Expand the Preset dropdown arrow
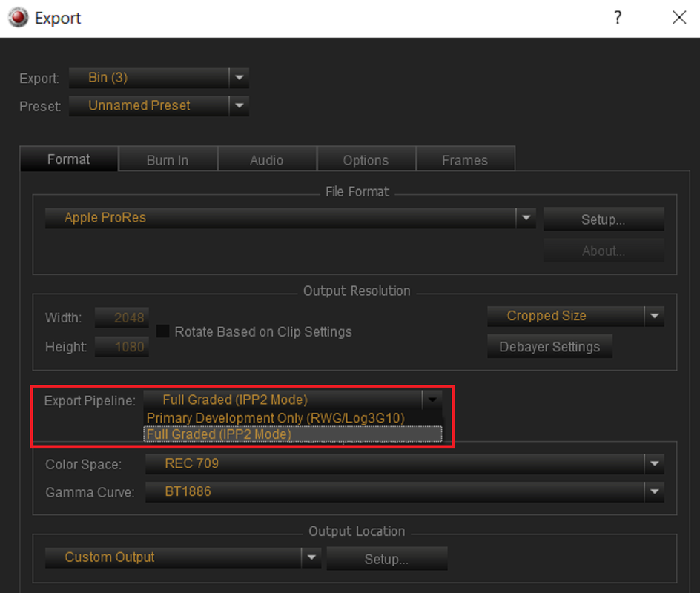The width and height of the screenshot is (700, 593). click(x=240, y=106)
